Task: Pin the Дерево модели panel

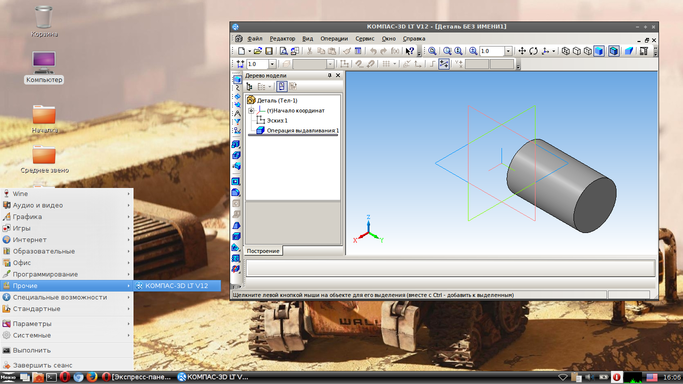Action: tap(330, 75)
